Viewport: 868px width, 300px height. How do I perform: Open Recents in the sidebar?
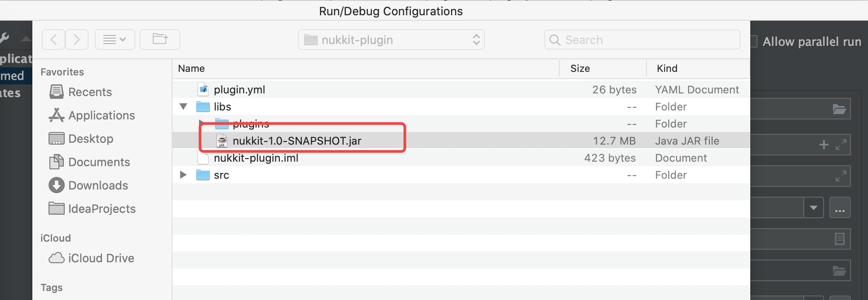pos(90,92)
